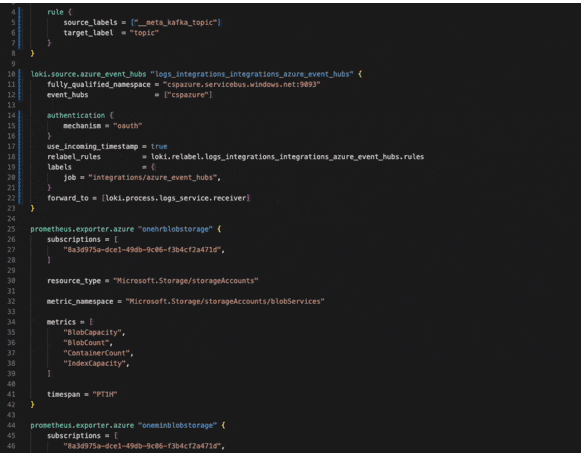Viewport: 581px width, 453px height.
Task: Click the "IndexCapacity" metric entry
Action: point(94,364)
